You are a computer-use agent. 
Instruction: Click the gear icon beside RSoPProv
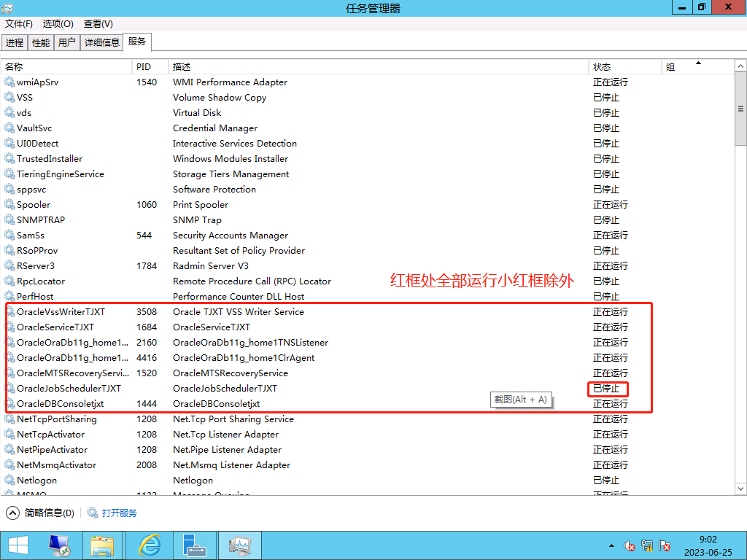point(9,251)
